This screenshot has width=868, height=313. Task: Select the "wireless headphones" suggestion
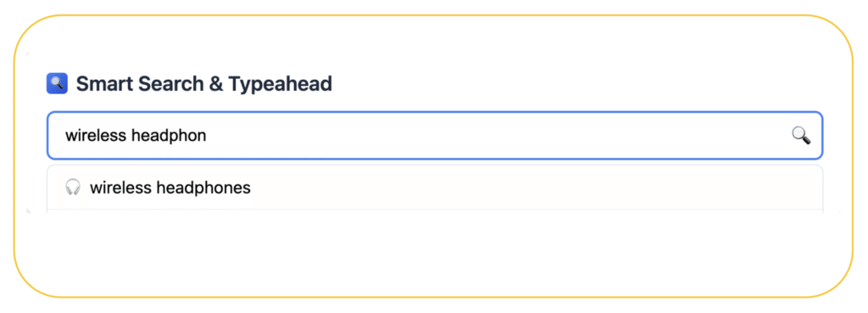tap(435, 187)
